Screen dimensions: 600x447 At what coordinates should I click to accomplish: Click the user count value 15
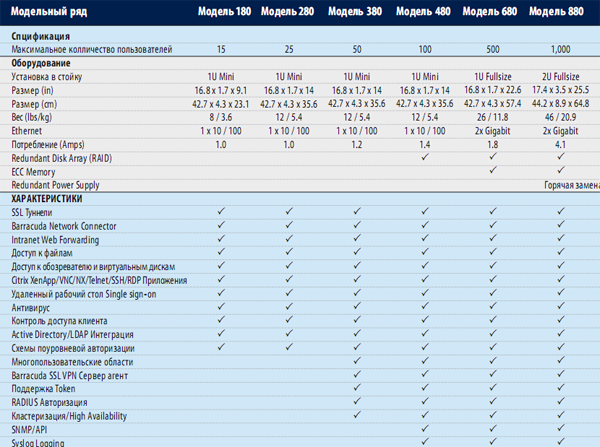[x=221, y=49]
